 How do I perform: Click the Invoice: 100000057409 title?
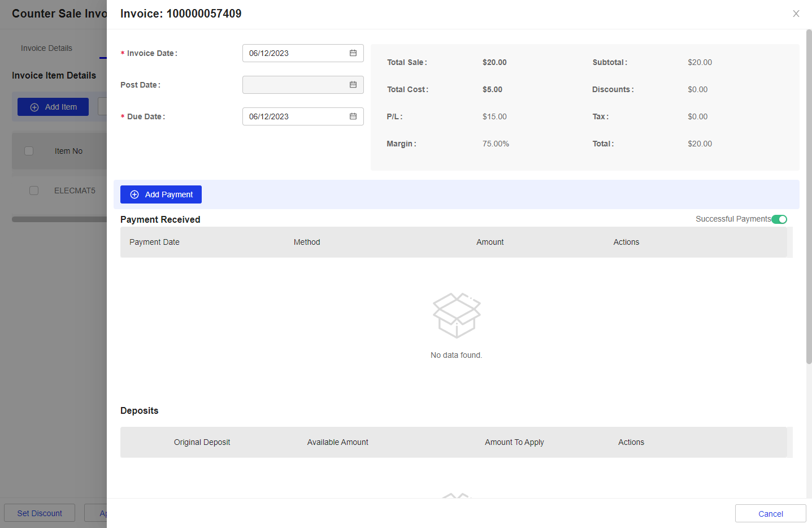[181, 14]
